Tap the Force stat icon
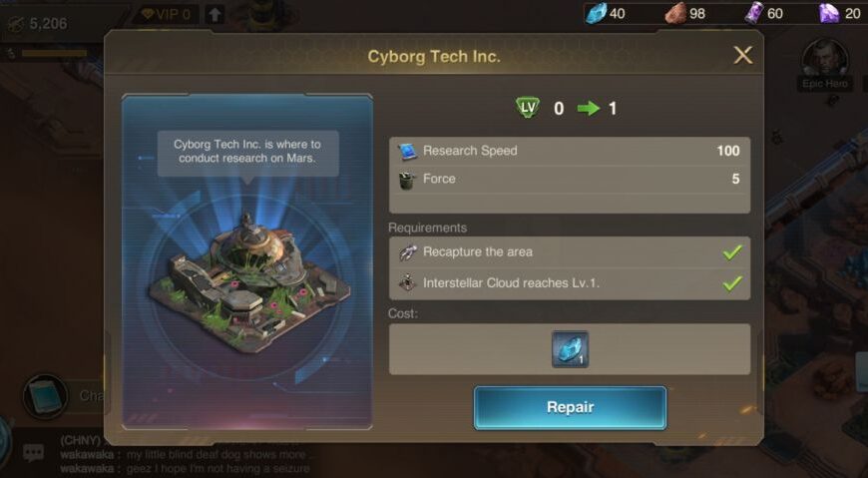The height and width of the screenshot is (478, 868). (x=407, y=180)
